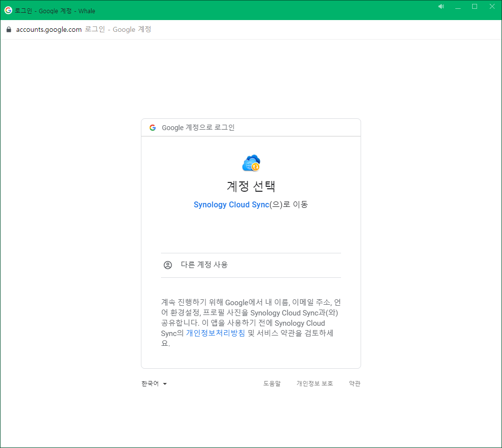This screenshot has height=448, width=502.
Task: Maximize the Whale login window
Action: [x=474, y=6]
